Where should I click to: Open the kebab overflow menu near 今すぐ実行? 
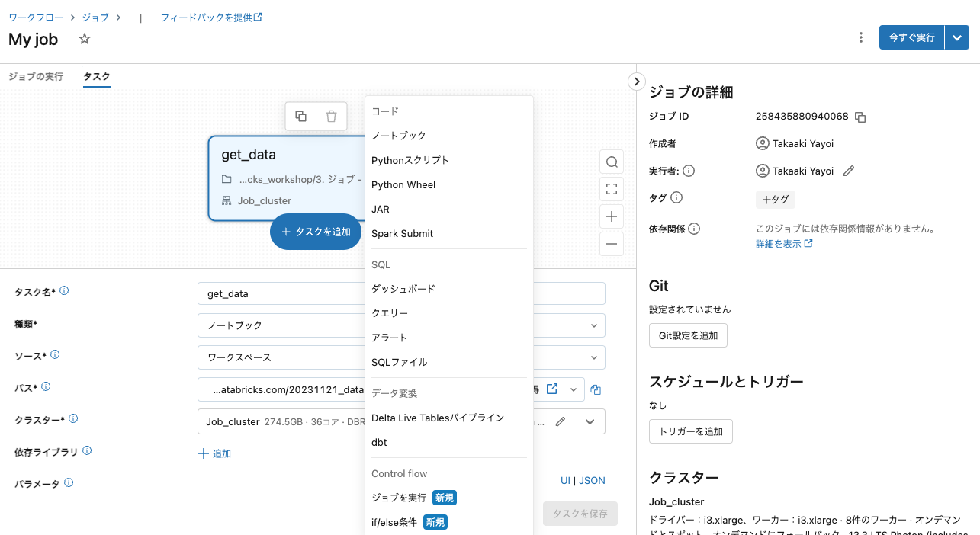pos(860,37)
